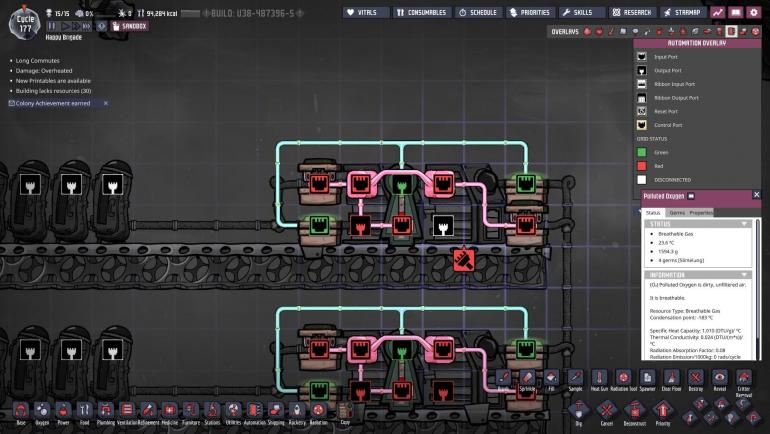
Task: Switch to the Germs tab
Action: click(676, 212)
